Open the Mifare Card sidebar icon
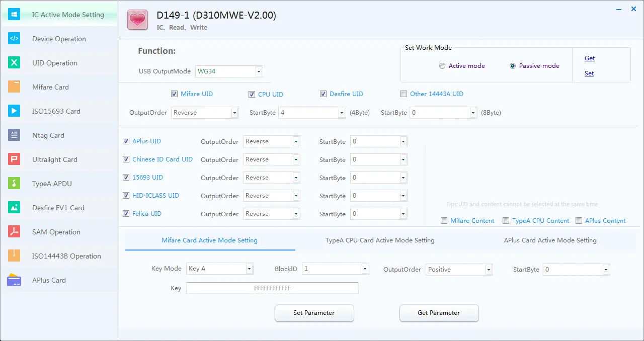This screenshot has width=644, height=341. coord(14,87)
